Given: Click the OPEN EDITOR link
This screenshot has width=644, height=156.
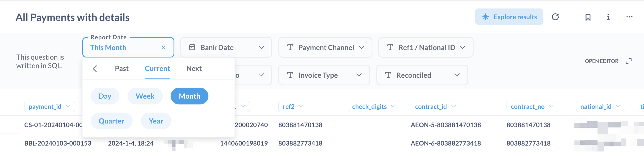Looking at the screenshot, I should 601,61.
